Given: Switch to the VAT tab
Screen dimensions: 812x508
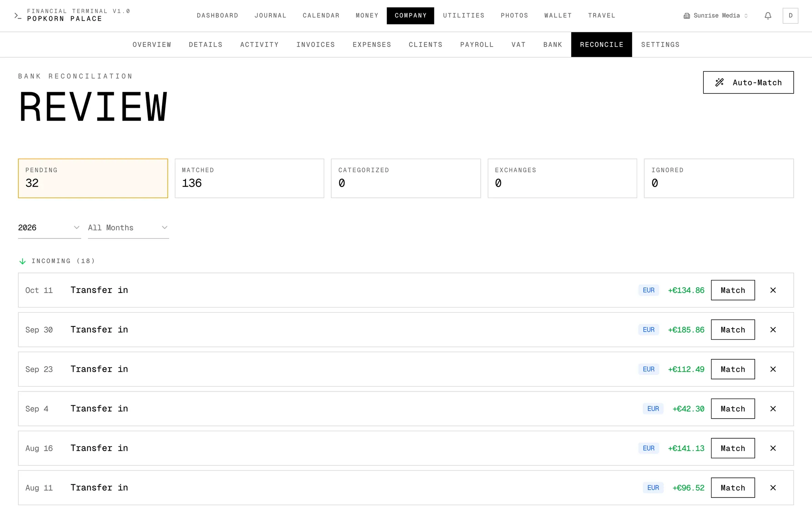Looking at the screenshot, I should (518, 45).
